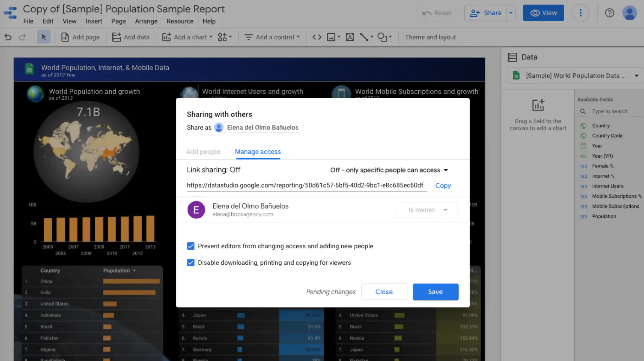Click the Add page button

coord(80,37)
